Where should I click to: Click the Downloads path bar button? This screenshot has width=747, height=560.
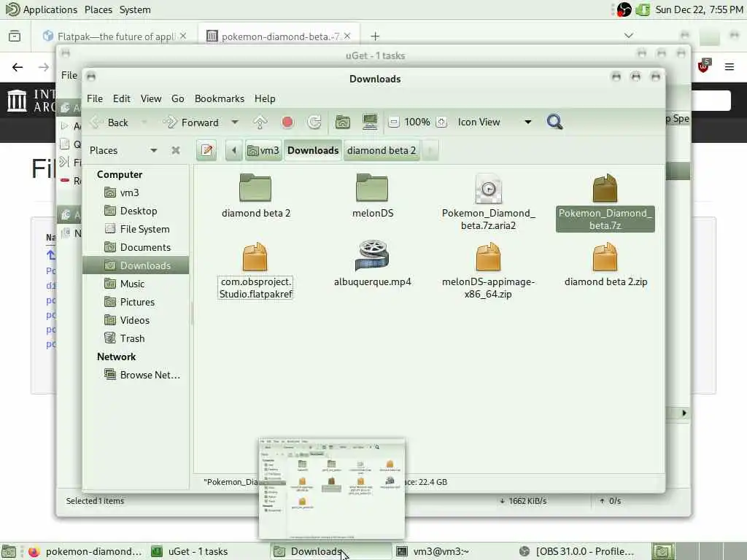[x=313, y=150]
